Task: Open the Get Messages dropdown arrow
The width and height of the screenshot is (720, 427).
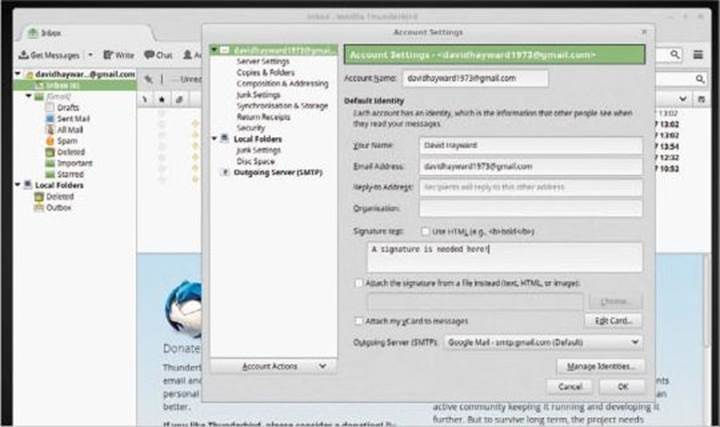Action: point(90,55)
